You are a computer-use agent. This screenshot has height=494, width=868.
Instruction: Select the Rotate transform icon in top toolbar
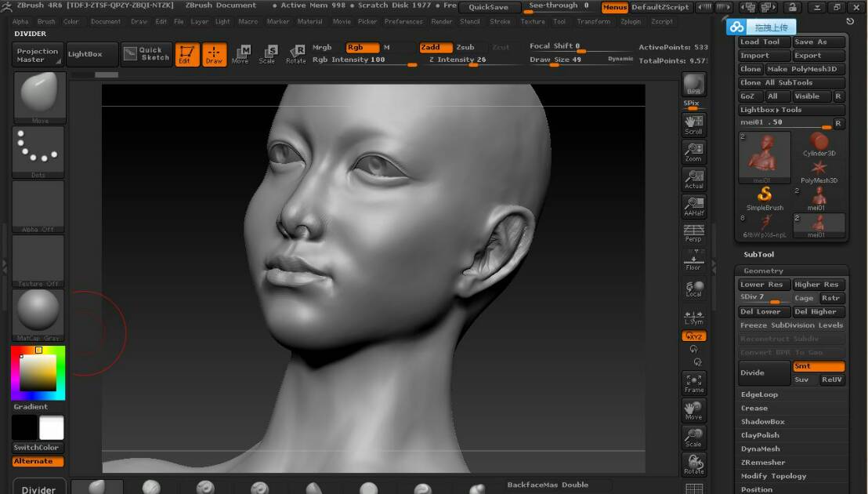tap(296, 54)
